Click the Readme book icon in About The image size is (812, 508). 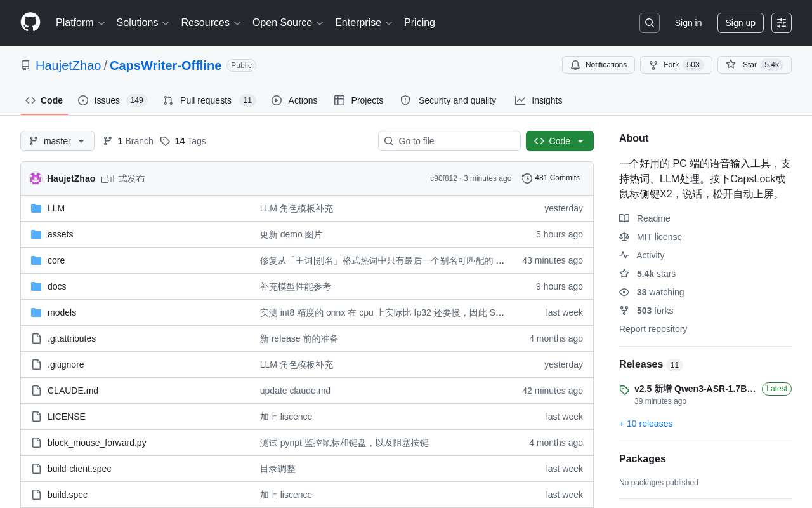624,218
